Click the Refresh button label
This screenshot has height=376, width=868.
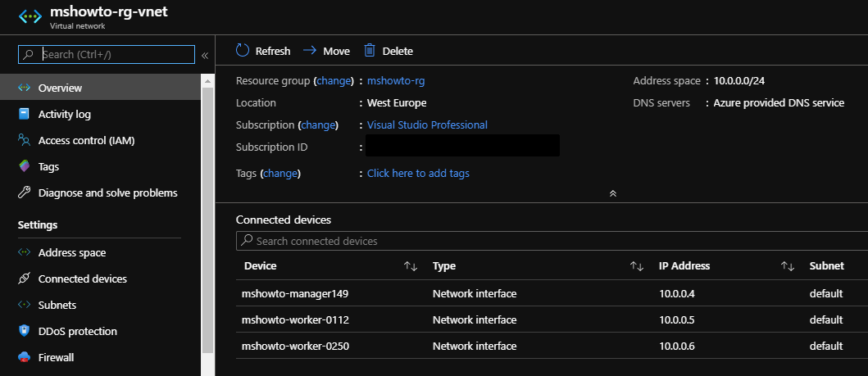pos(273,51)
